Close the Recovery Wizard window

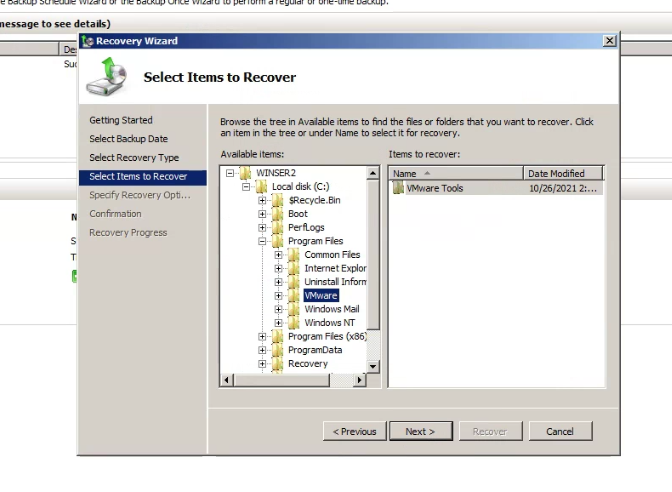pyautogui.click(x=609, y=41)
